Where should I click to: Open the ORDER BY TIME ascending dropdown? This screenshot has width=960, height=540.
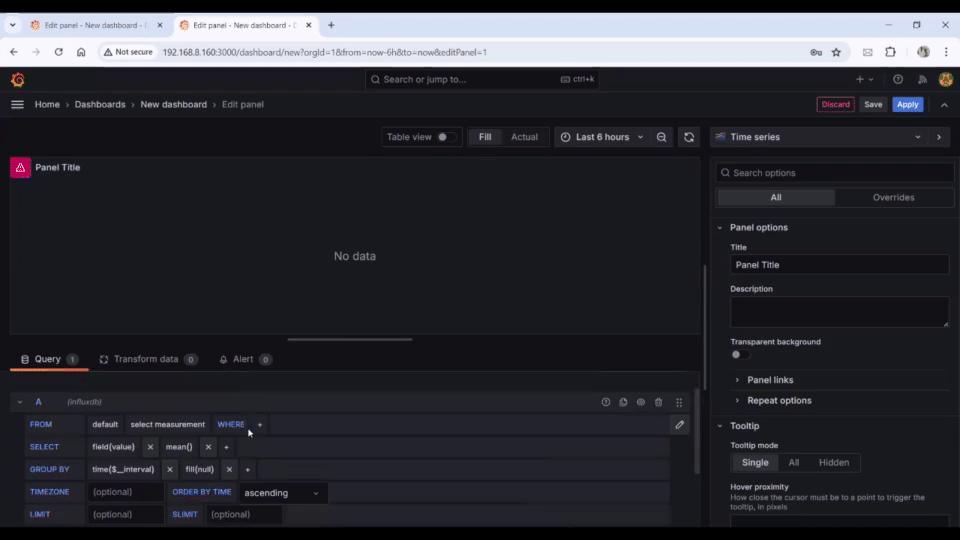tap(282, 493)
